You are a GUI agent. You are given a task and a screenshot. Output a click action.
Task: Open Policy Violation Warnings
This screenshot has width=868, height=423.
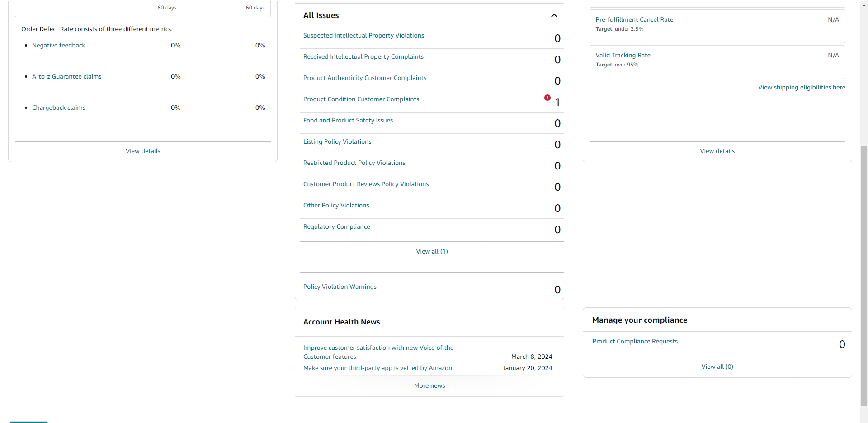click(x=340, y=287)
